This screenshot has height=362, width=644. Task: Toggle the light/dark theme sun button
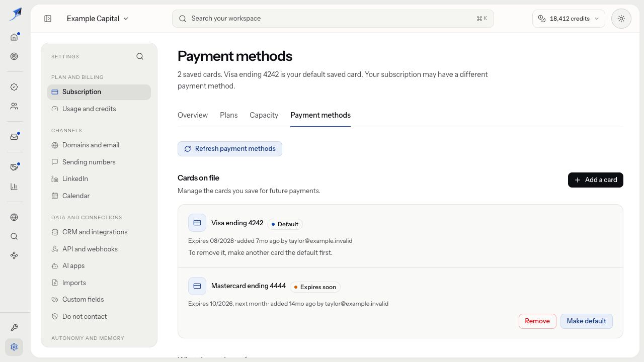[x=621, y=19]
